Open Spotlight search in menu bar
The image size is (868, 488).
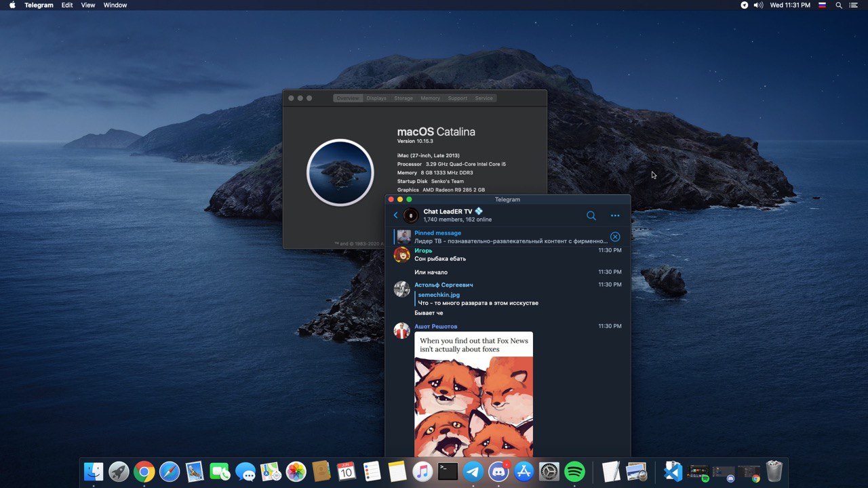pos(839,5)
